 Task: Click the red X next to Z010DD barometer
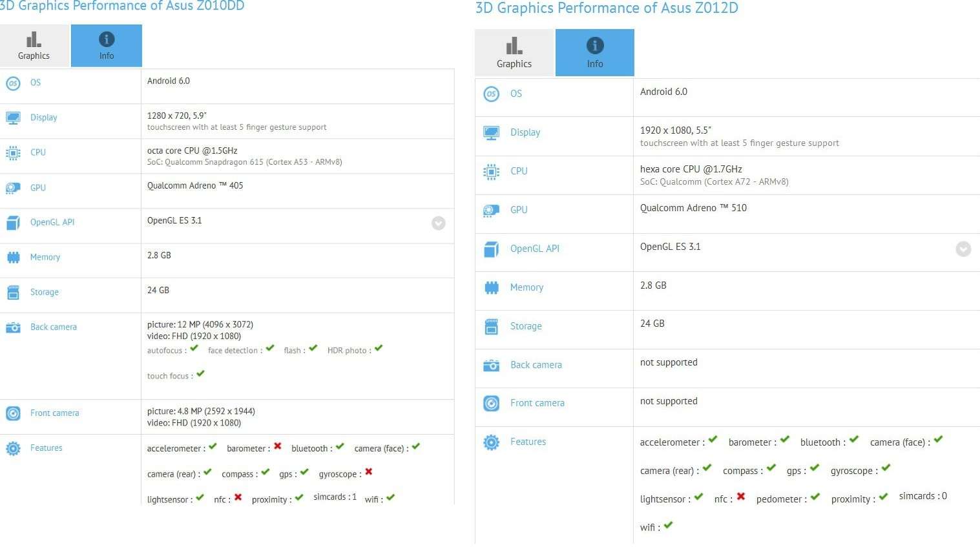tap(278, 446)
